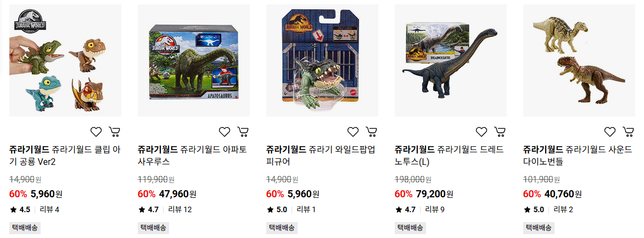Add 클립 아기 공룡 Ver2 to cart
The image size is (644, 238).
115,131
